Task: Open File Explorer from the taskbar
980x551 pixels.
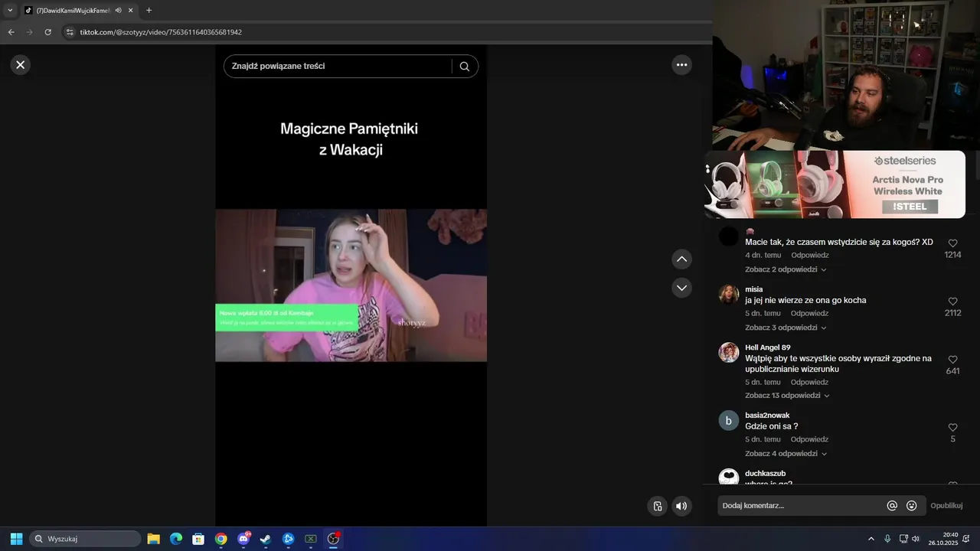Action: point(153,539)
